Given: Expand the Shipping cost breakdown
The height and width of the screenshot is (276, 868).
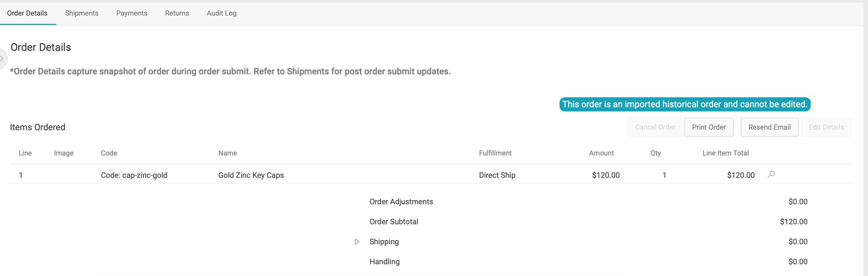Looking at the screenshot, I should [x=356, y=242].
